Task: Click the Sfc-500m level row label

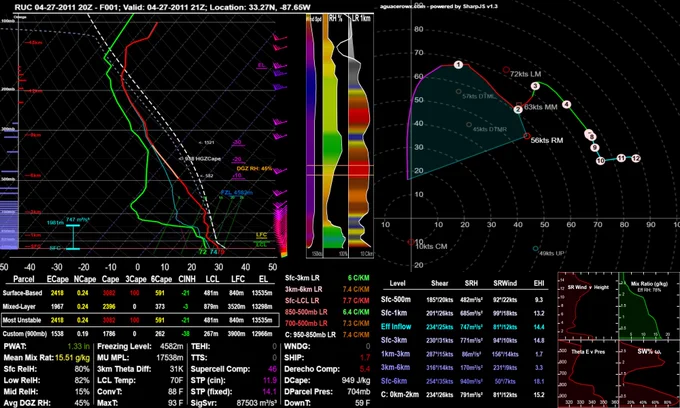Action: (x=396, y=300)
